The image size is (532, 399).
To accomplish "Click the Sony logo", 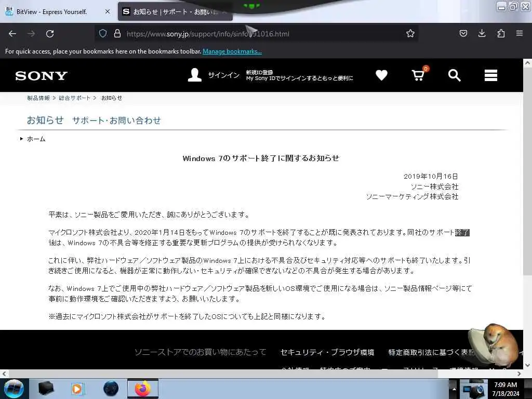I will (x=42, y=76).
